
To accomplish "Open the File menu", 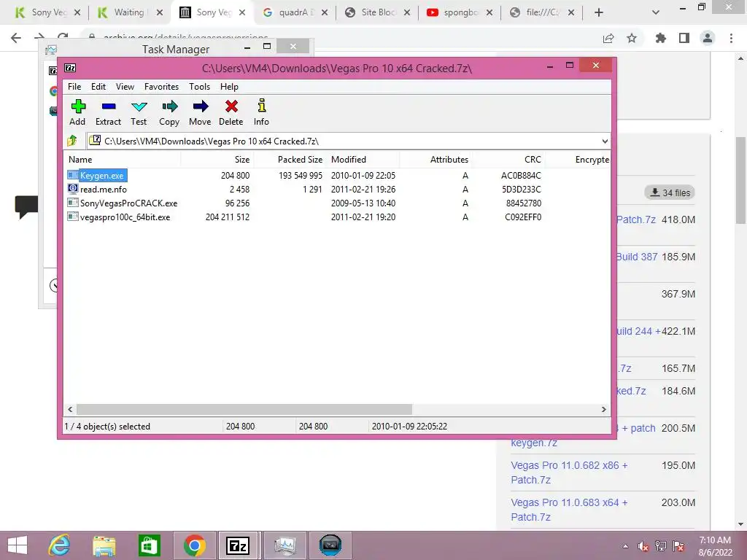I will click(74, 87).
